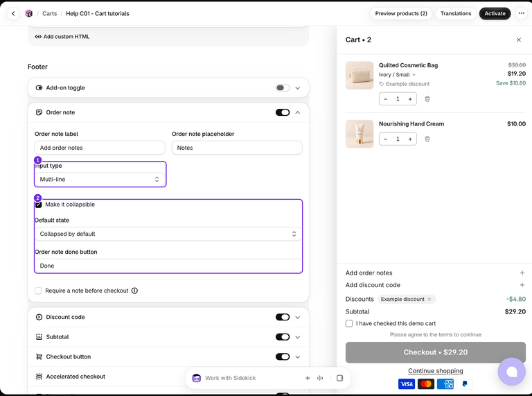Click the Sidekick voice waveform icon

click(320, 378)
